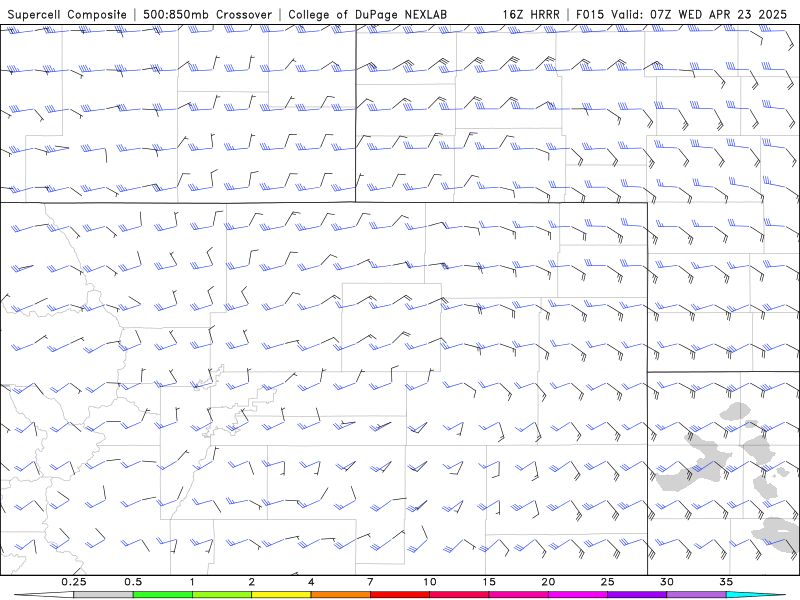The width and height of the screenshot is (800, 600).
Task: Click the 20 color scale label
Action: point(548,582)
